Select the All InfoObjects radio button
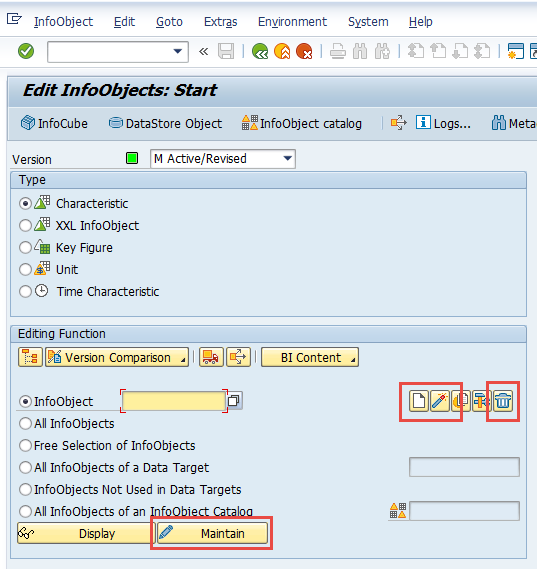The width and height of the screenshot is (537, 569). coord(25,423)
